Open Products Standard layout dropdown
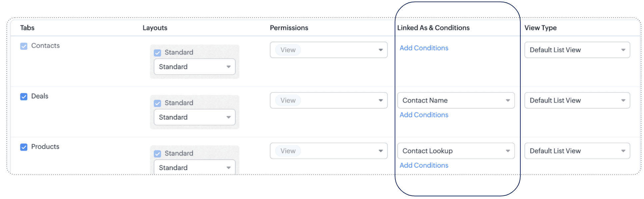Image resolution: width=644 pixels, height=199 pixels. click(194, 167)
